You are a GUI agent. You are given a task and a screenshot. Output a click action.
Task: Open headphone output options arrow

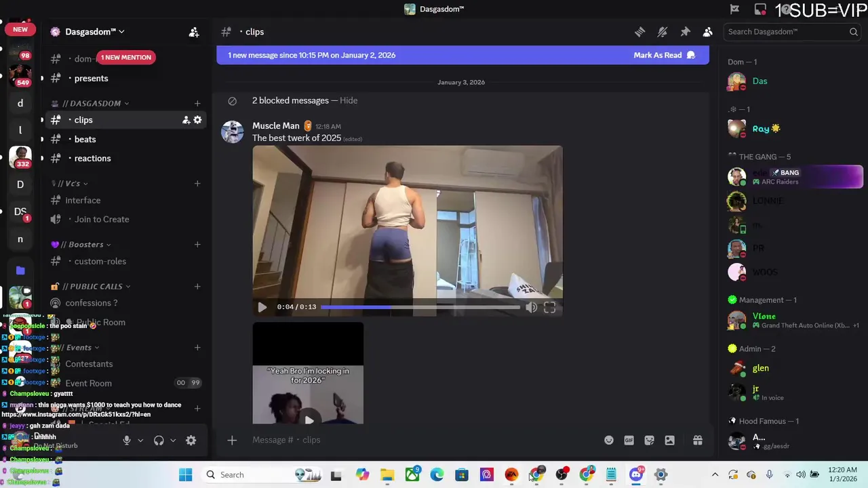point(173,441)
